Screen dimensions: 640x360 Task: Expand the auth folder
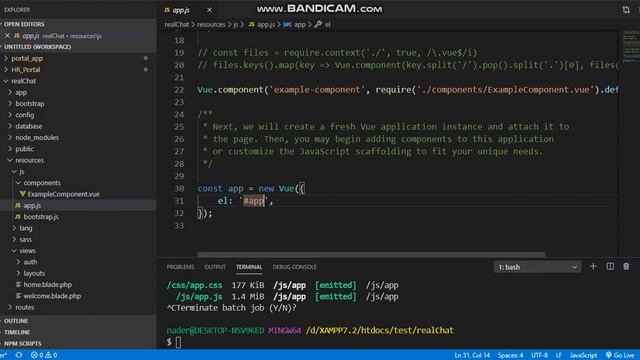pos(30,262)
